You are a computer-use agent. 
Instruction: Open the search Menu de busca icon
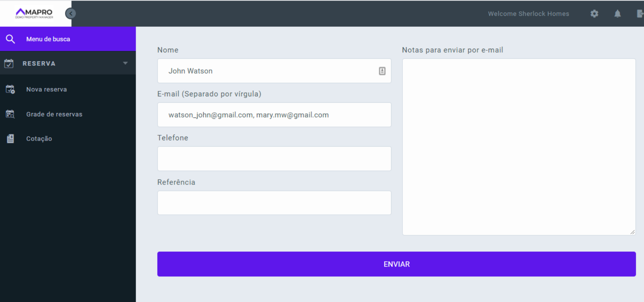pyautogui.click(x=10, y=39)
